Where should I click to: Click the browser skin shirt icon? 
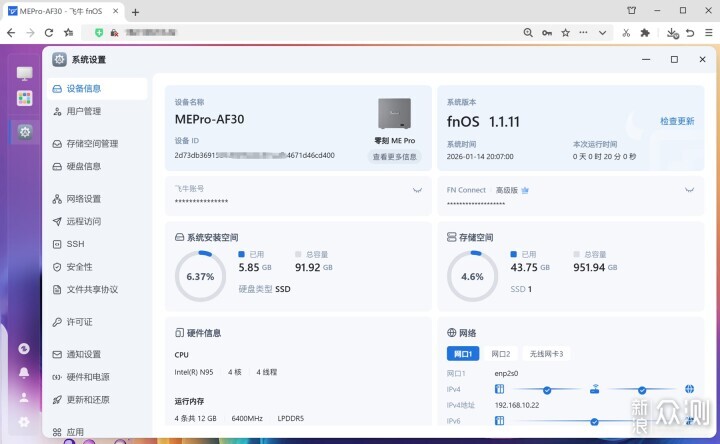click(632, 11)
